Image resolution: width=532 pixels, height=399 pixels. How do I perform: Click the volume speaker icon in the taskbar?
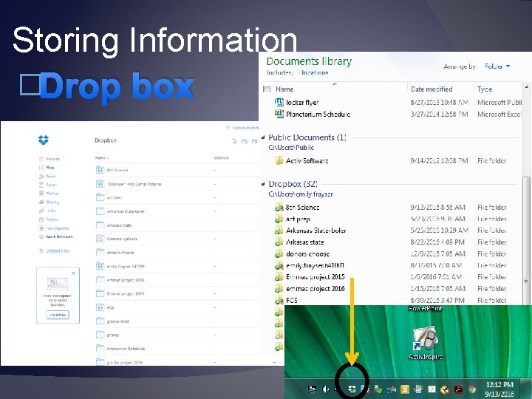click(326, 389)
